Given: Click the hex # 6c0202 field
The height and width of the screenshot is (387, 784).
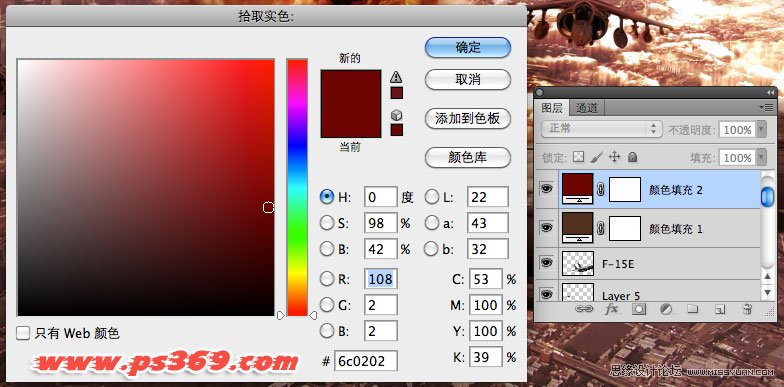Looking at the screenshot, I should tap(366, 361).
